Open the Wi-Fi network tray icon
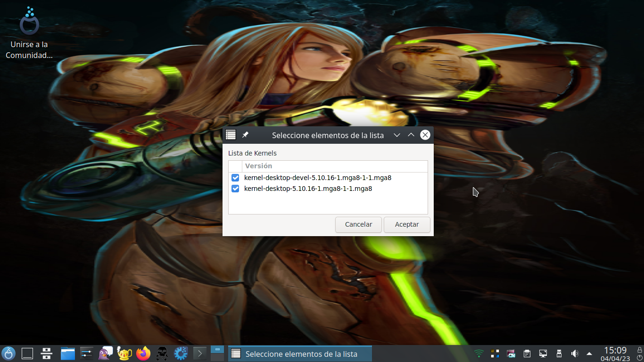The image size is (644, 362). pos(479,354)
